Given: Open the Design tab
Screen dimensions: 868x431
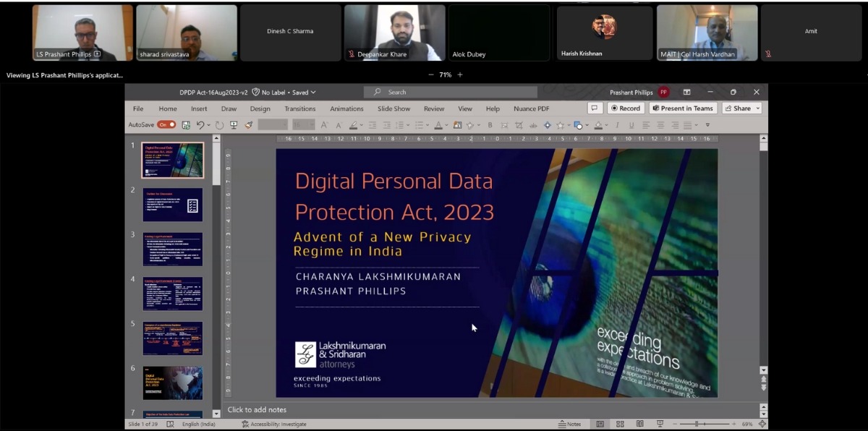Looking at the screenshot, I should (260, 108).
